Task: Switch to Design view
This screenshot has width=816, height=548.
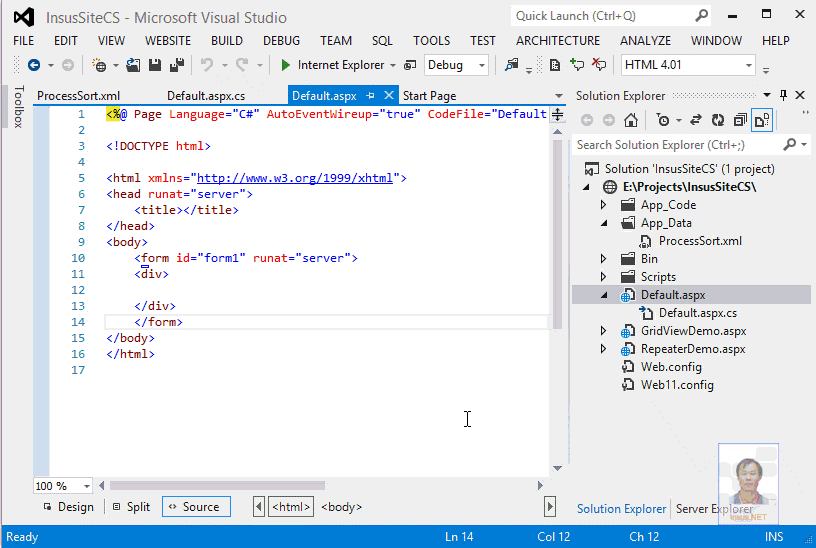Action: [x=69, y=507]
